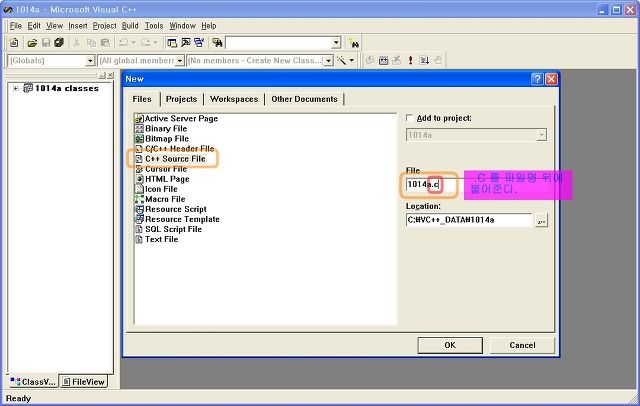
Task: Click the Find in Files icon
Action: [x=217, y=42]
